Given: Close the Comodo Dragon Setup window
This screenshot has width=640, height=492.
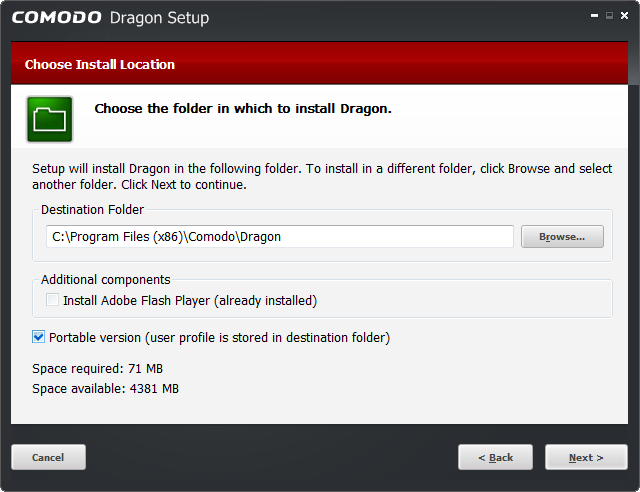Looking at the screenshot, I should click(x=624, y=16).
